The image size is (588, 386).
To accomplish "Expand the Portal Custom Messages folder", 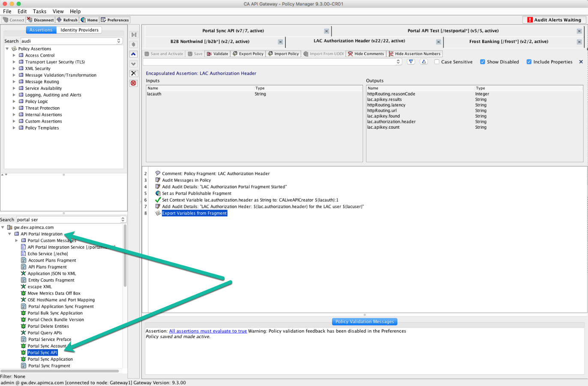I will (17, 240).
